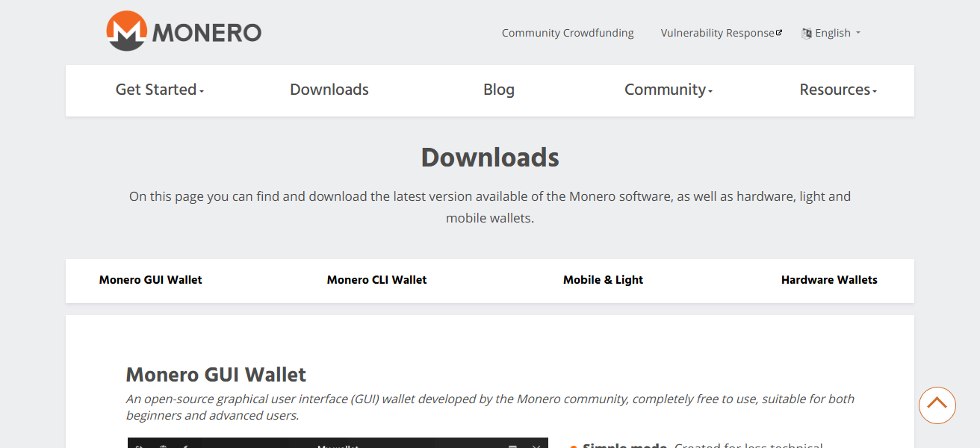
Task: Click the MONERO wordmark text
Action: (x=207, y=33)
